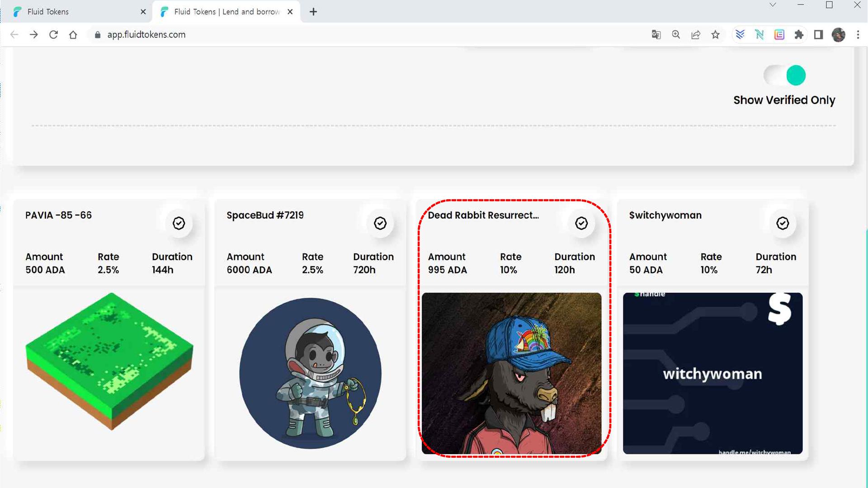Click the translate page icon
868x488 pixels.
click(656, 35)
